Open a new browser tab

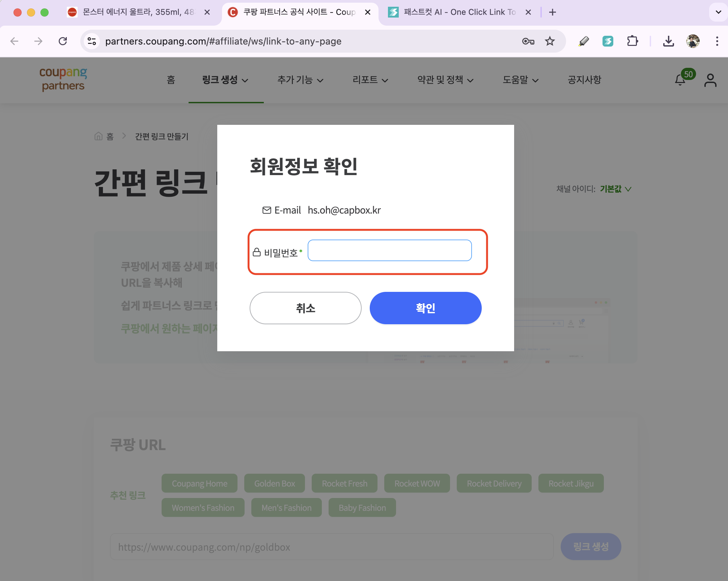pos(553,12)
